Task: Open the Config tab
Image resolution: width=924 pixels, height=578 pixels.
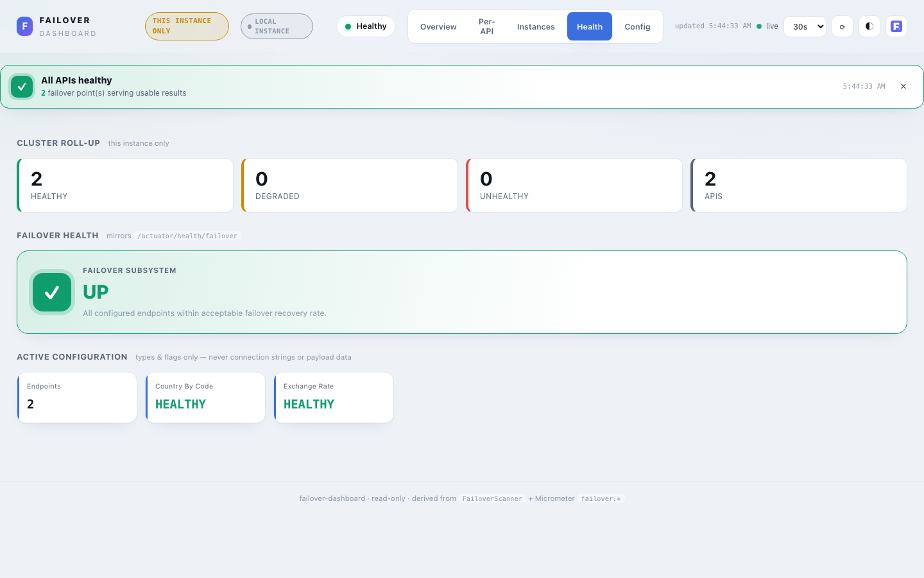Action: click(x=637, y=26)
